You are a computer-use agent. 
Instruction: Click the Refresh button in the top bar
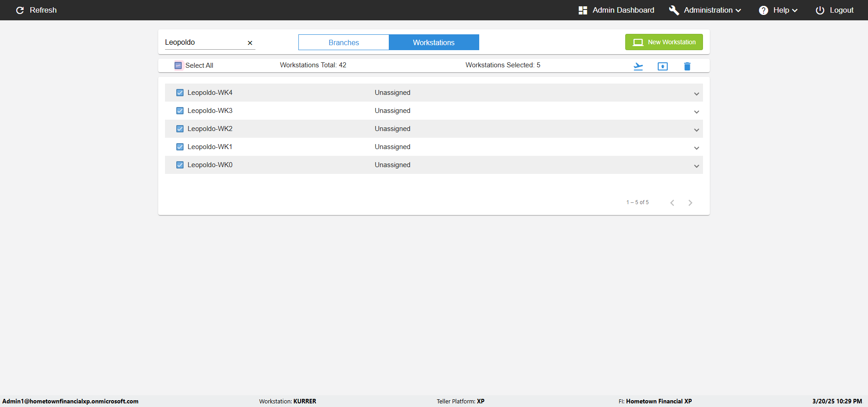[x=36, y=10]
